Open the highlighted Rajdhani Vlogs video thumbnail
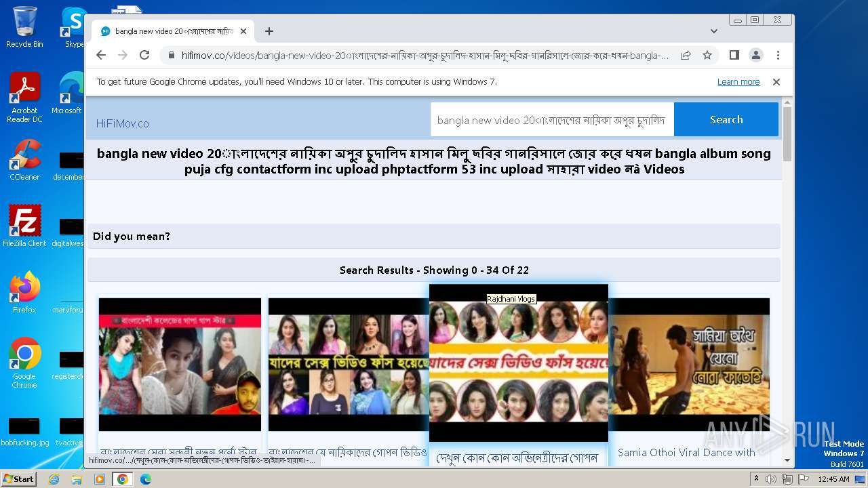The width and height of the screenshot is (868, 488). 519,363
